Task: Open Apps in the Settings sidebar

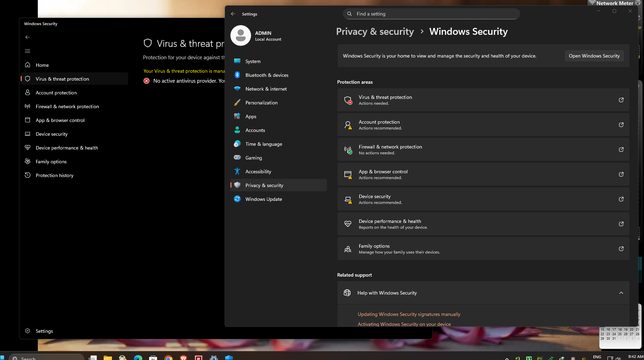Action: 278,116
